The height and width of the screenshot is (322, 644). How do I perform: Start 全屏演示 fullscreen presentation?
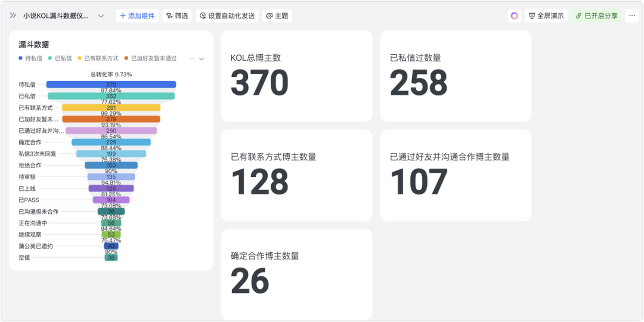(x=546, y=16)
